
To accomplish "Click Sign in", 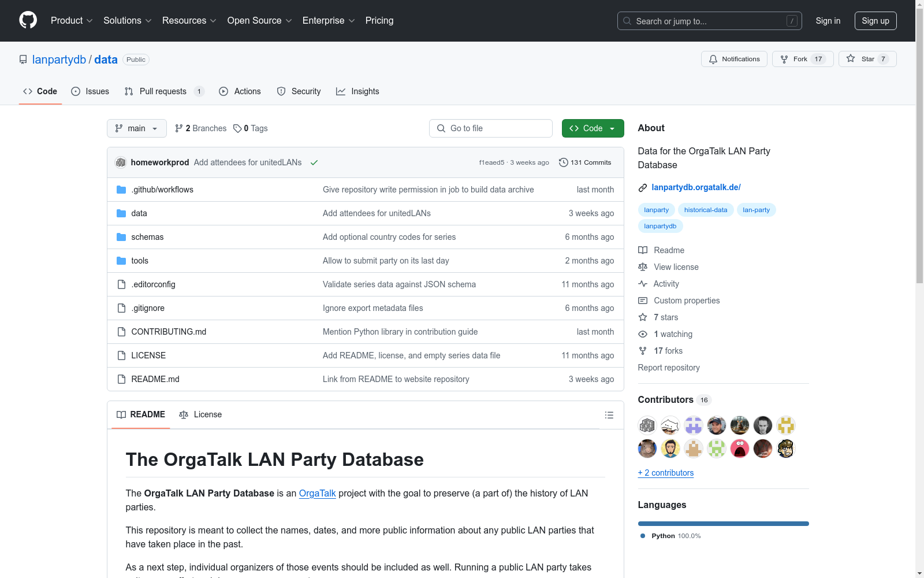I will 828,21.
